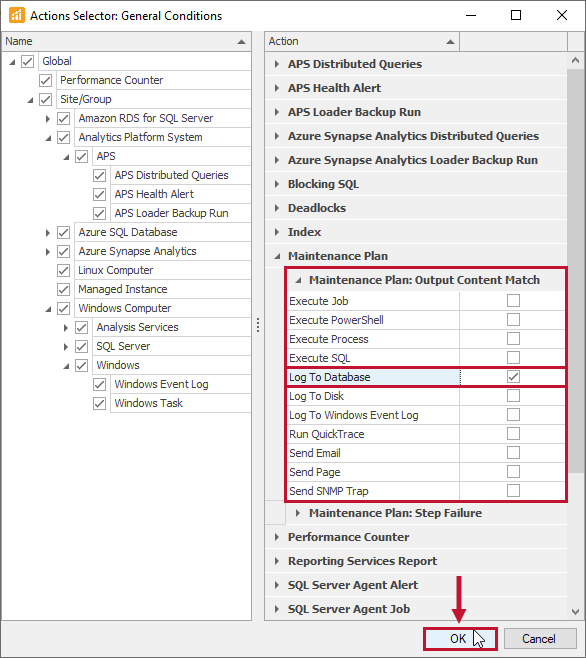Click the Action column sort arrow
Screen dimensions: 586x658
(x=450, y=42)
